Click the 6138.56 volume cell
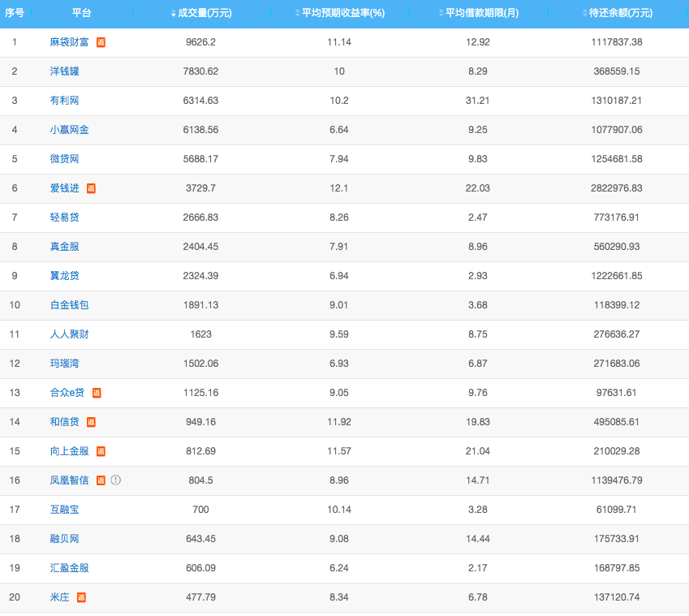This screenshot has height=616, width=689. coord(200,130)
